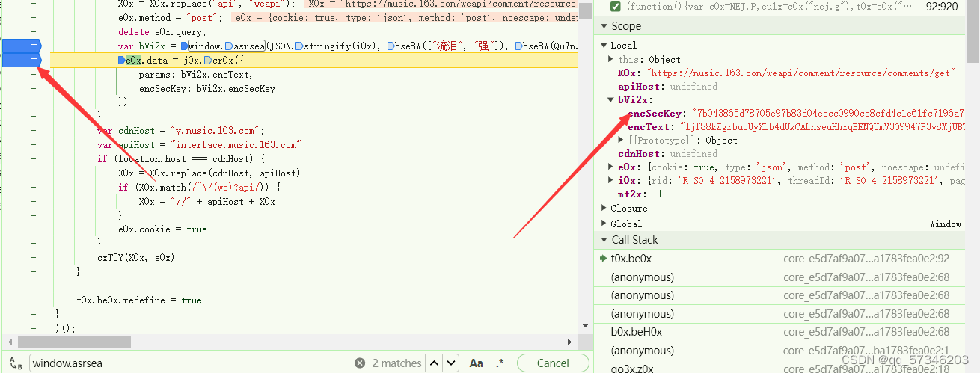Go to the next search match
The width and height of the screenshot is (980, 373).
click(x=451, y=363)
